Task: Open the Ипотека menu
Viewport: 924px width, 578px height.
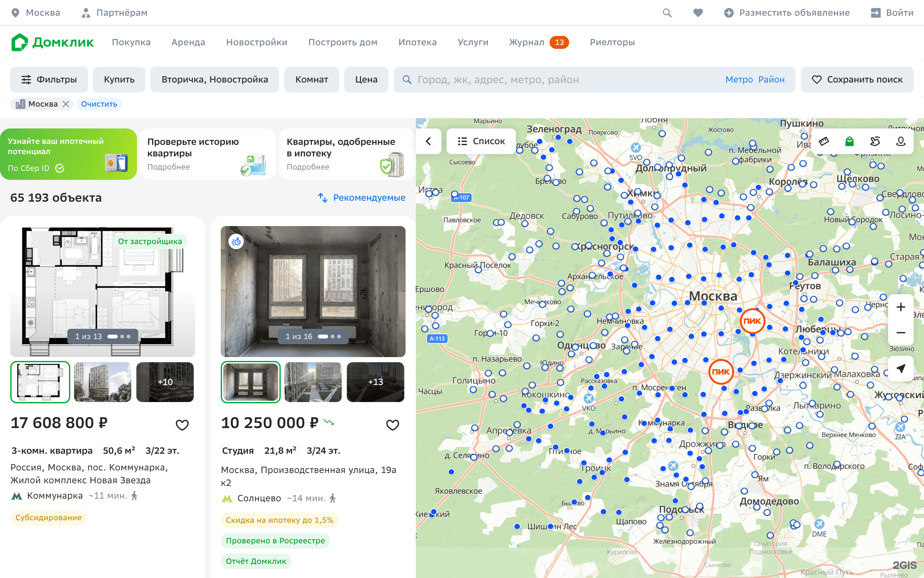Action: pos(417,42)
